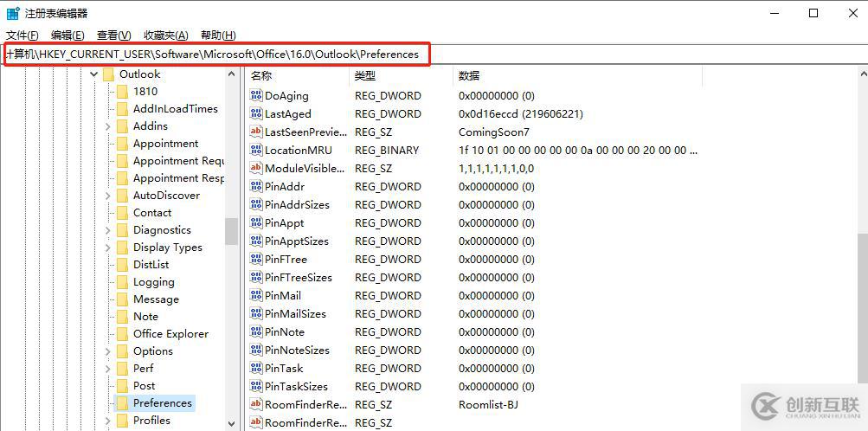868x431 pixels.
Task: Click the REG_BINARY type cell
Action: pyautogui.click(x=386, y=151)
